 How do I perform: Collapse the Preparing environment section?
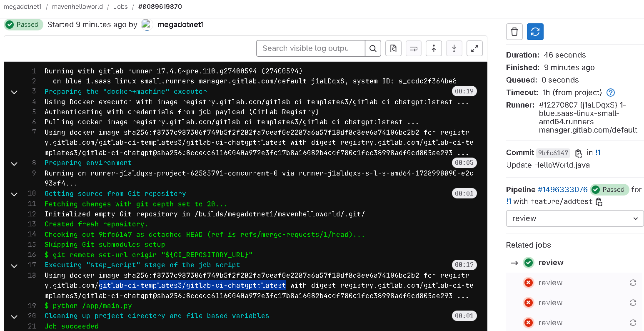pyautogui.click(x=14, y=163)
